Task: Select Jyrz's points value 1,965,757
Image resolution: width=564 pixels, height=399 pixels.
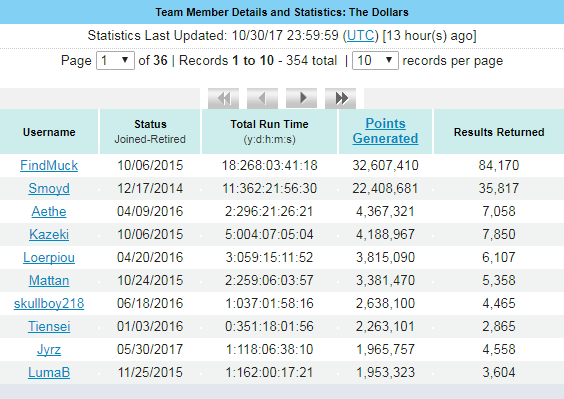Action: [x=385, y=350]
